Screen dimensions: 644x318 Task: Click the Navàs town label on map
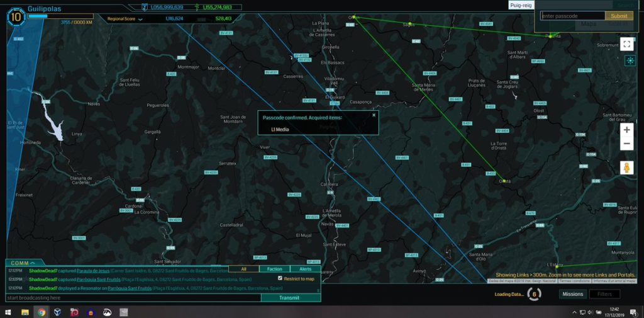(328, 223)
